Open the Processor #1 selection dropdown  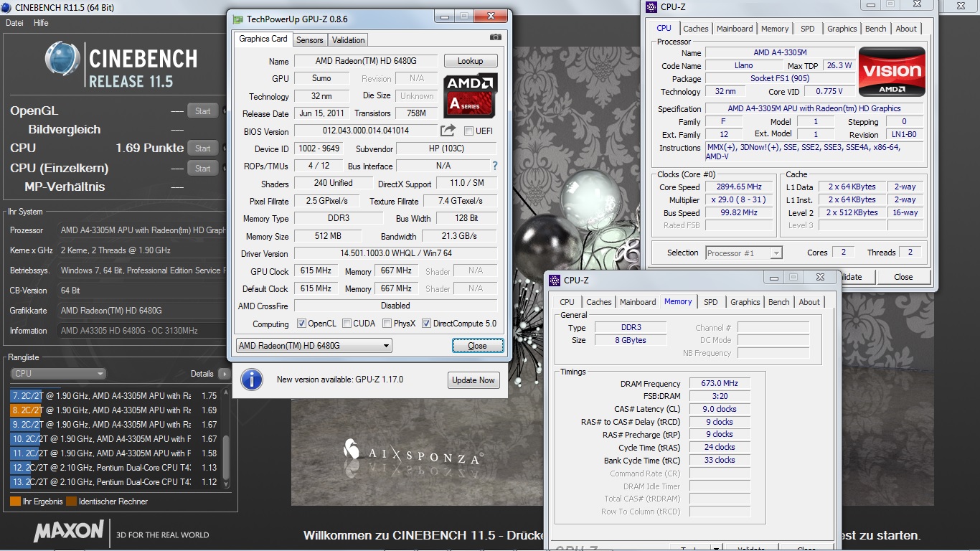(743, 253)
